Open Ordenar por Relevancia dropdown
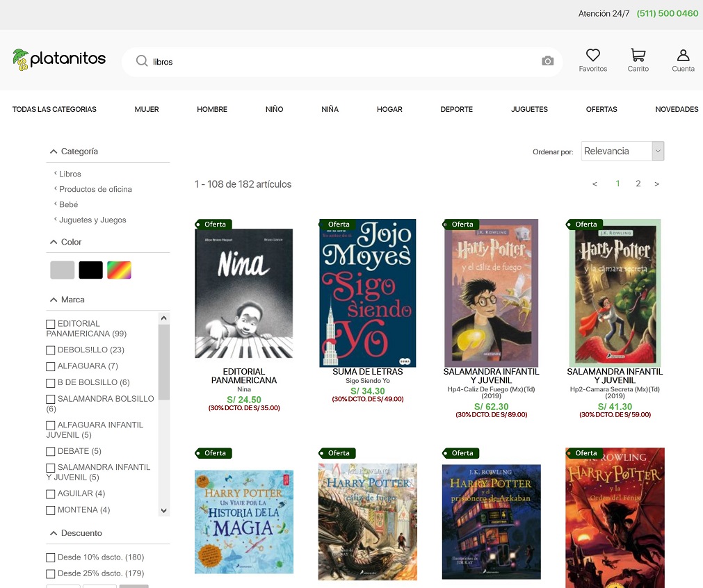This screenshot has height=588, width=703. (x=622, y=151)
